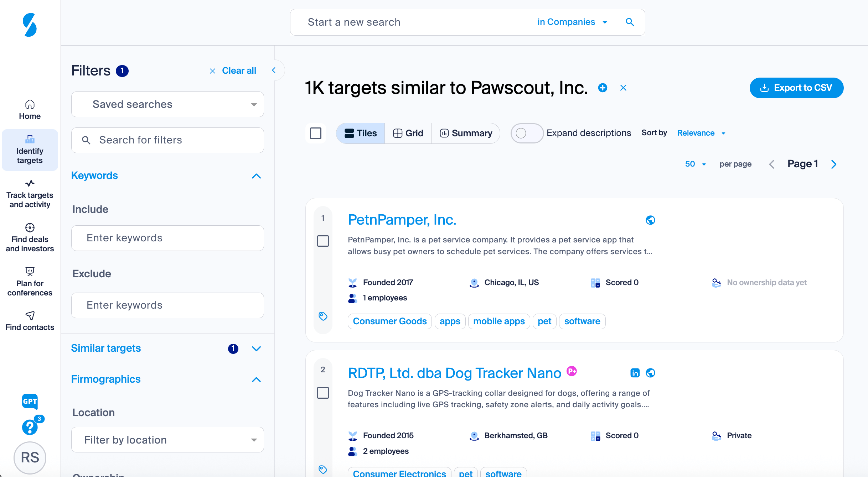Toggle Expand descriptions switch

[x=527, y=133]
